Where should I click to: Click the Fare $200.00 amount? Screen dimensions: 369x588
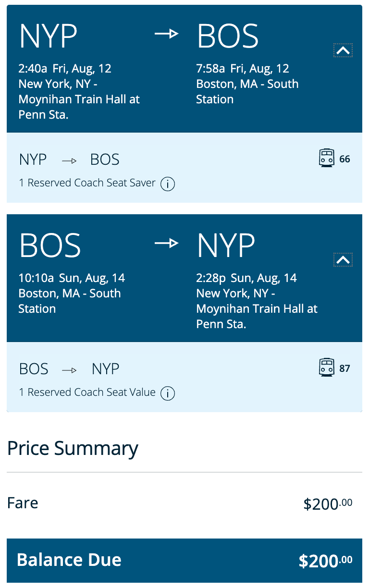click(x=328, y=504)
